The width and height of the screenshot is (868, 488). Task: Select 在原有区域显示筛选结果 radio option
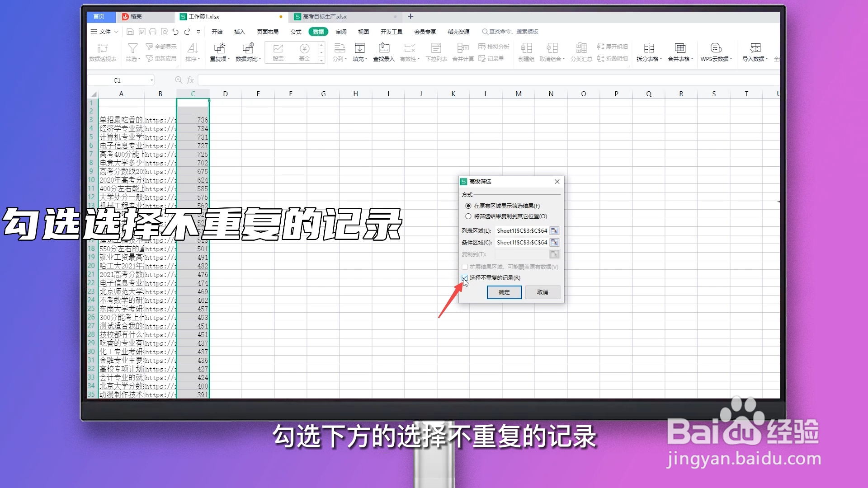pos(468,205)
